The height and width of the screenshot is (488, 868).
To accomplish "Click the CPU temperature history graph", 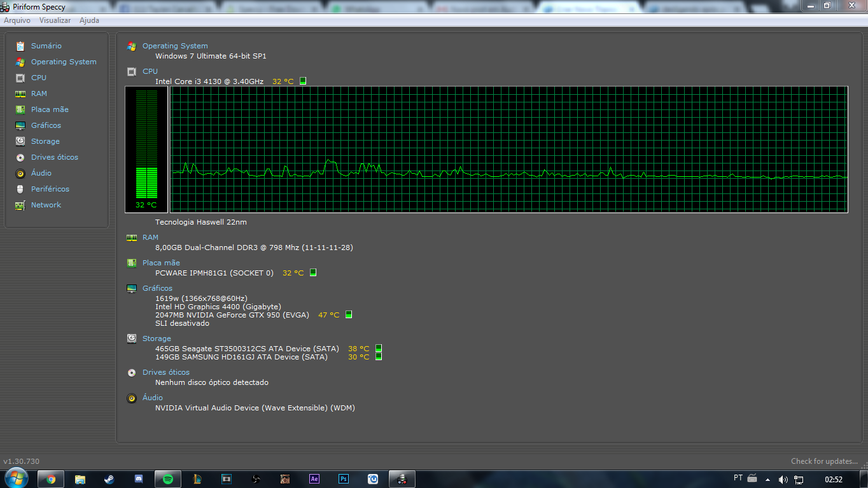I will [x=508, y=150].
